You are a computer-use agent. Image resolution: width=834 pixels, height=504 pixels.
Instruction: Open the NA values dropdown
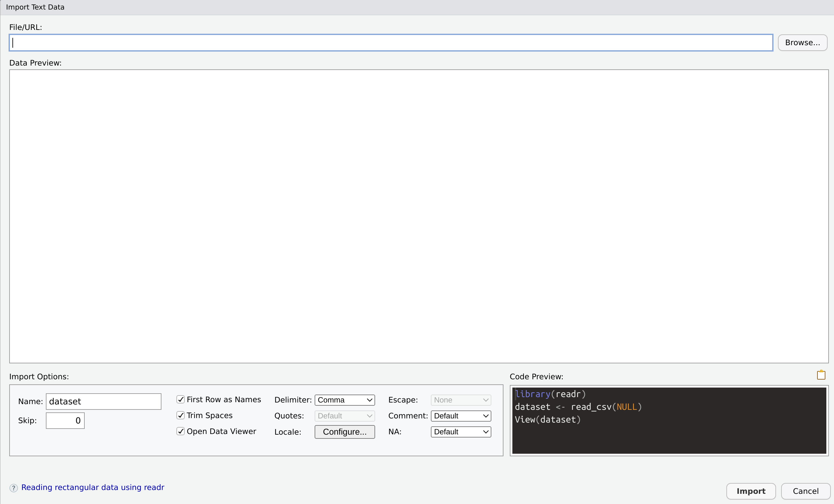tap(461, 431)
